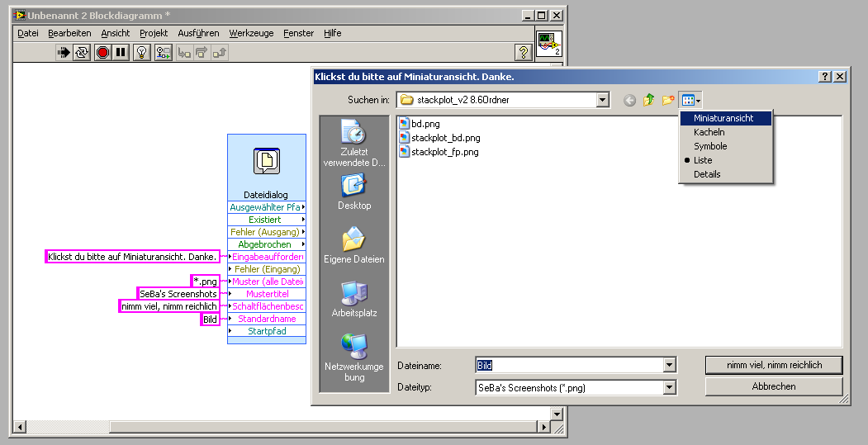Select the file stackplot_fp.png
The height and width of the screenshot is (445, 868).
(439, 152)
